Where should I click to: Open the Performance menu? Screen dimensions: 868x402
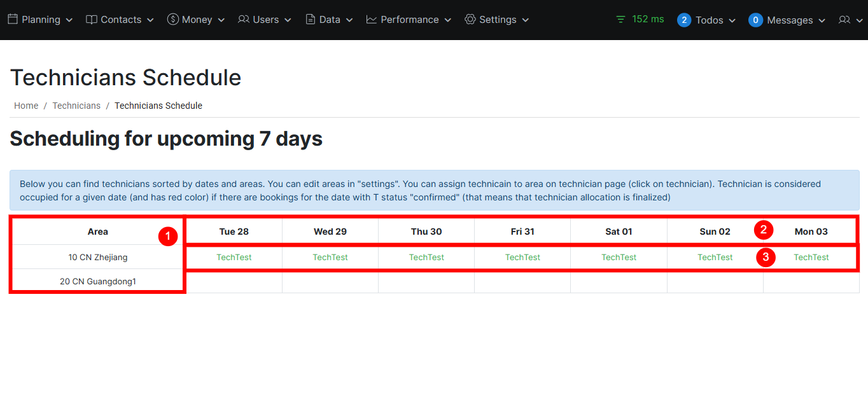click(409, 20)
